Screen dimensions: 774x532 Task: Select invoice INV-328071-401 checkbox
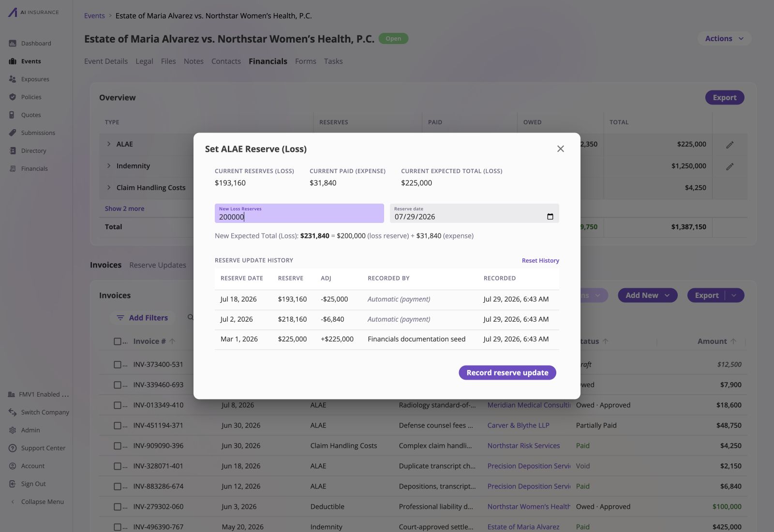(x=118, y=466)
